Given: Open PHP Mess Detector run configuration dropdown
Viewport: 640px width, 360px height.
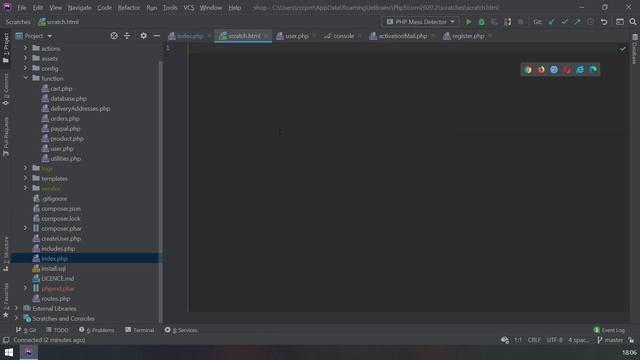Looking at the screenshot, I should click(x=420, y=22).
